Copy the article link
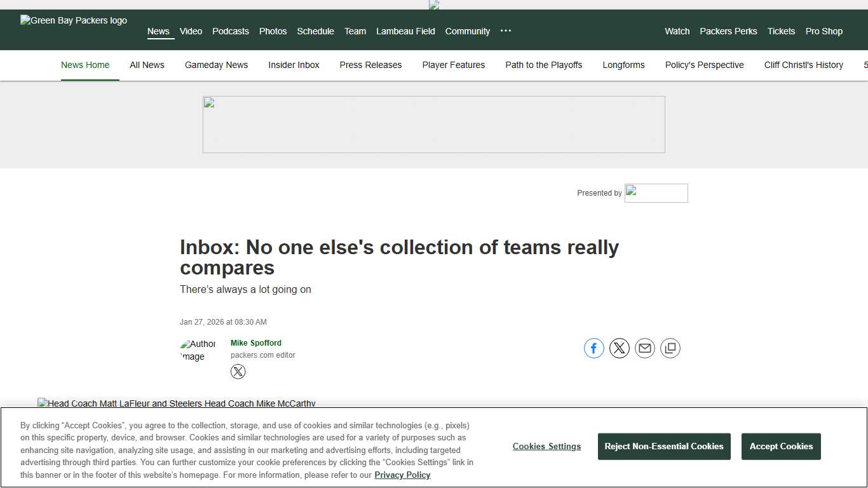The height and width of the screenshot is (488, 868). (670, 348)
